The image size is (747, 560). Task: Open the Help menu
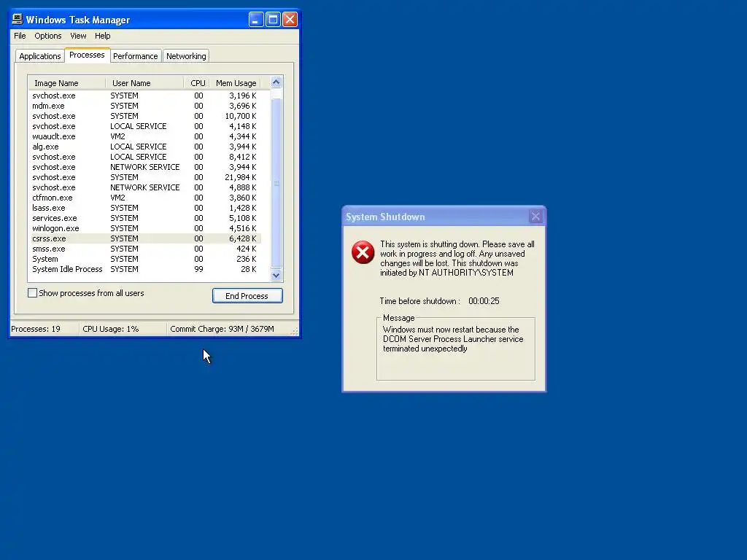click(102, 36)
